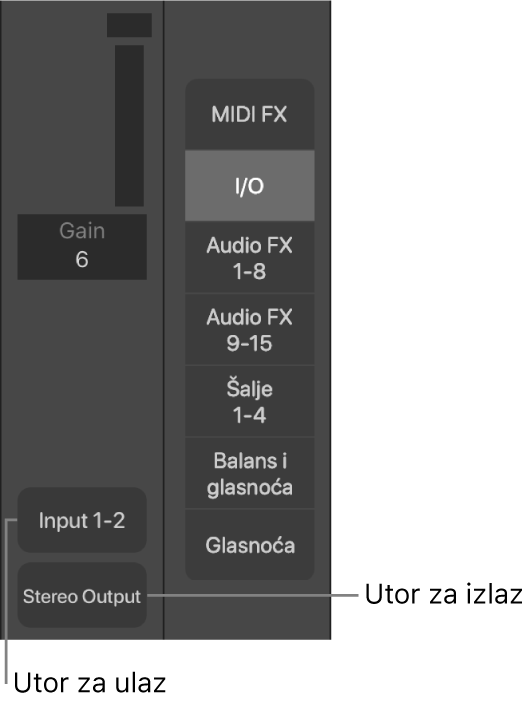Select the highlighted I/O option
Image resolution: width=529 pixels, height=705 pixels.
(x=249, y=186)
